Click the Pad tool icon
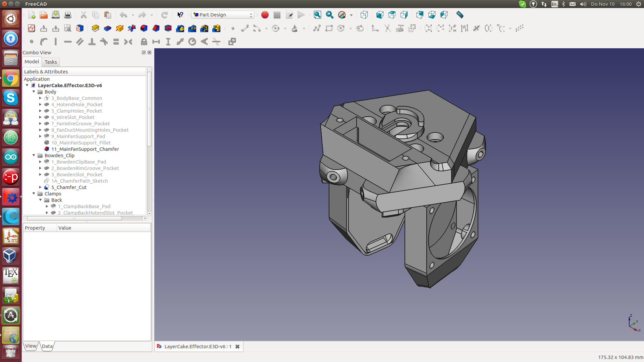This screenshot has height=362, width=644. [x=96, y=28]
